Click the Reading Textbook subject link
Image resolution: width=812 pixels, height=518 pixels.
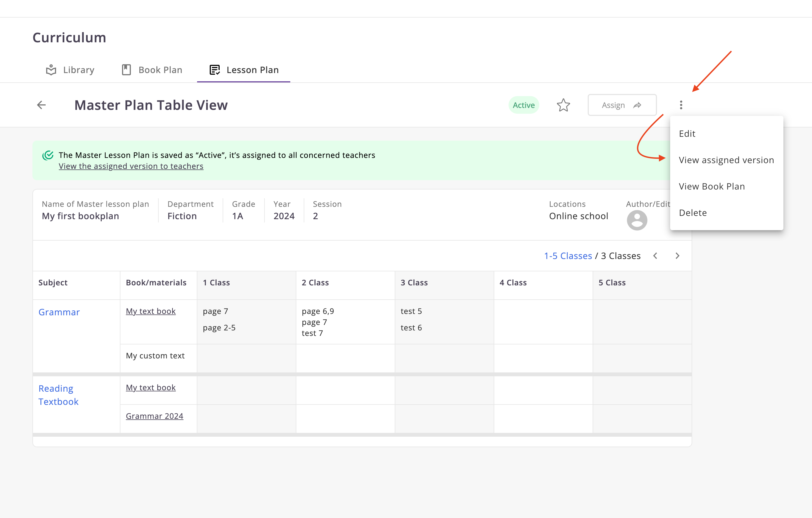click(x=58, y=395)
